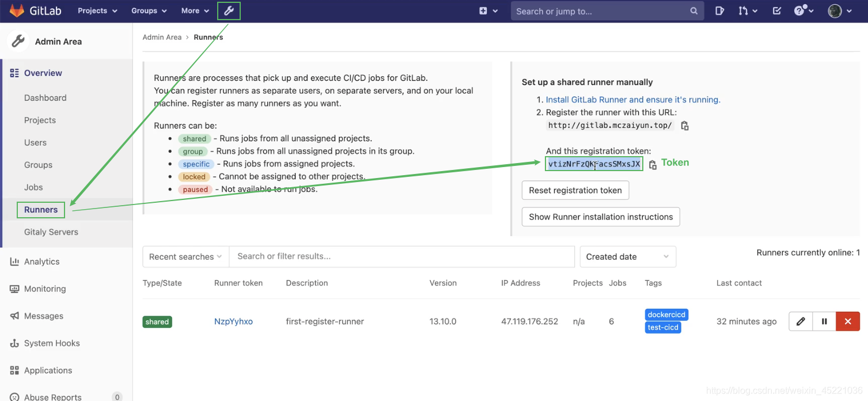Open Groups in the sidebar
Viewport: 868px width, 401px height.
(39, 165)
